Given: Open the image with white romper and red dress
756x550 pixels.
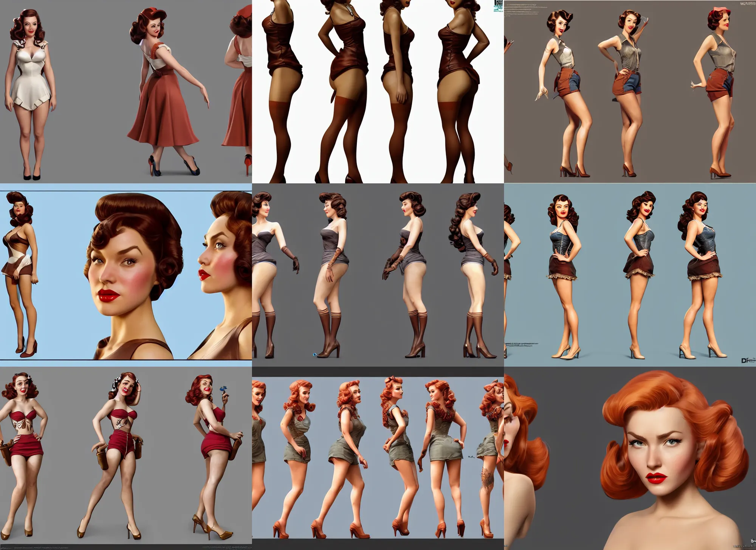Looking at the screenshot, I should (126, 91).
